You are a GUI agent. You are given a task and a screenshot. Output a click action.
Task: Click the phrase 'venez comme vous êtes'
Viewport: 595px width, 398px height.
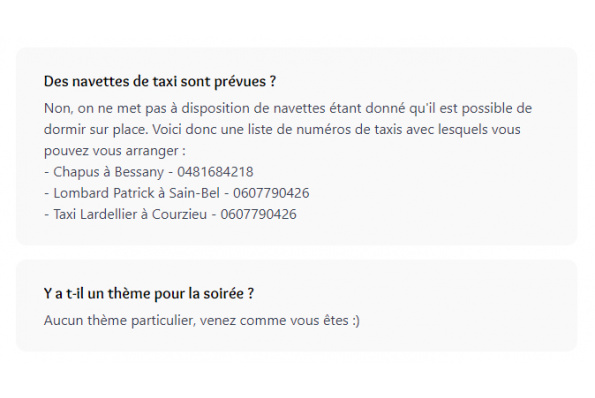point(274,320)
